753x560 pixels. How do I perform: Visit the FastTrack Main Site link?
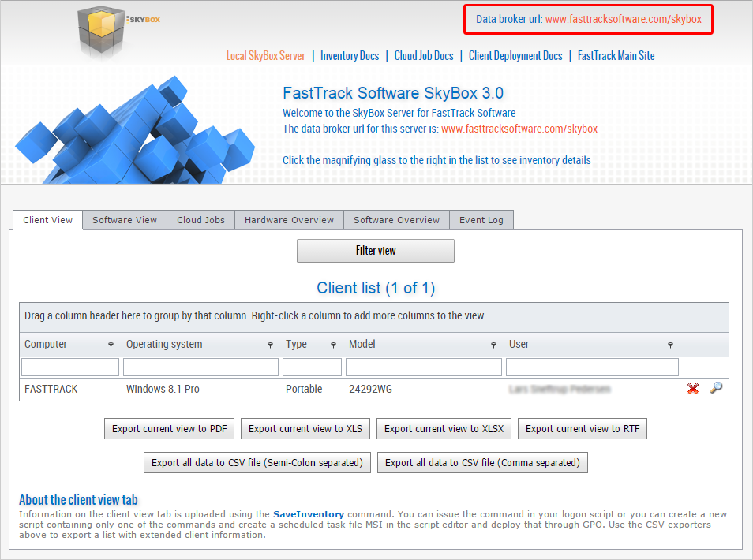[616, 56]
